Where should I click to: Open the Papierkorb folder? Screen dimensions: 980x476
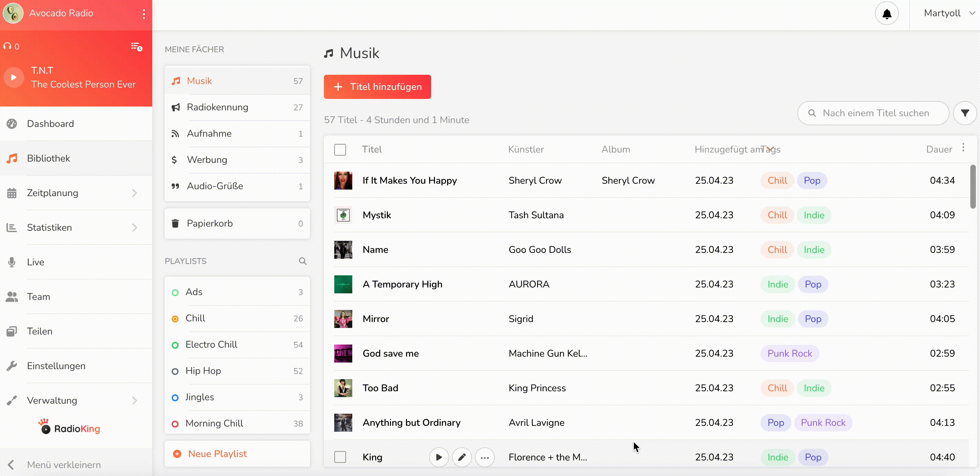click(x=237, y=223)
